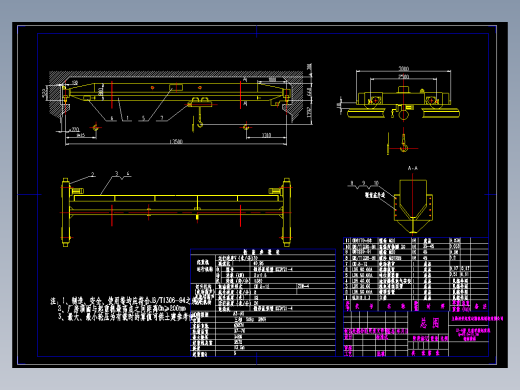Select the A-A cross-section profile drawing
Screen dimensions: 520x390
click(x=413, y=206)
